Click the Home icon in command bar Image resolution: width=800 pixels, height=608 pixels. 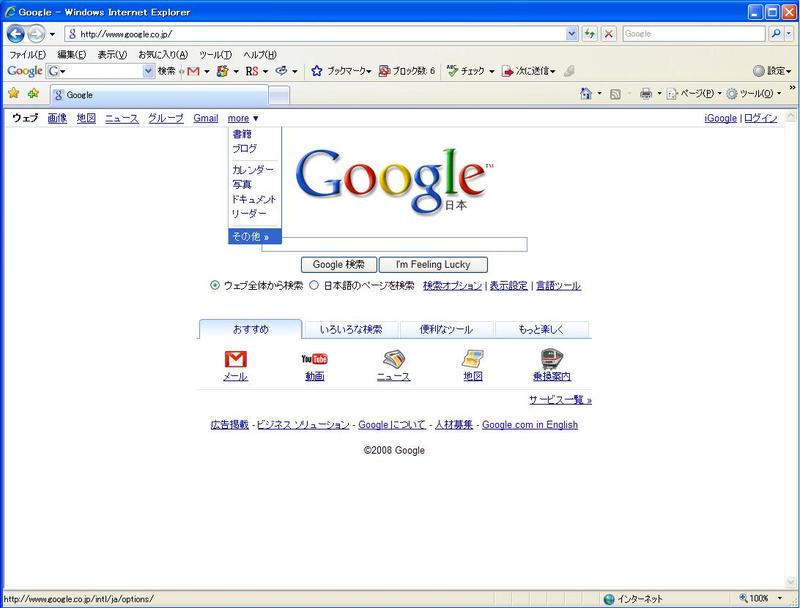586,93
